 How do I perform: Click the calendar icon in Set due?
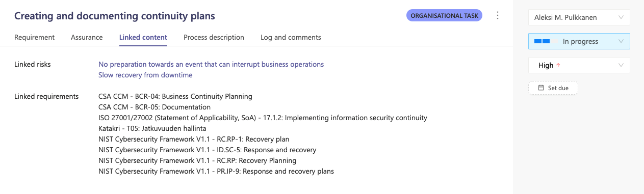pyautogui.click(x=542, y=88)
